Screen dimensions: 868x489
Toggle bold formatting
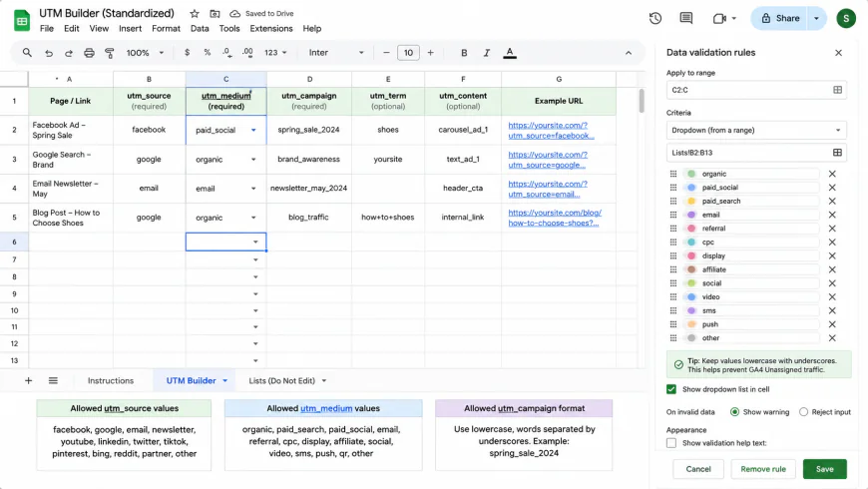click(464, 53)
